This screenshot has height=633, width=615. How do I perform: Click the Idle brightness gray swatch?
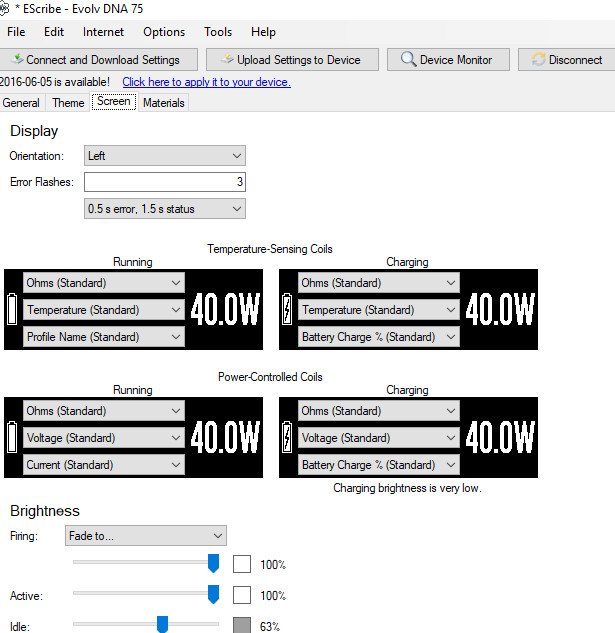[241, 626]
